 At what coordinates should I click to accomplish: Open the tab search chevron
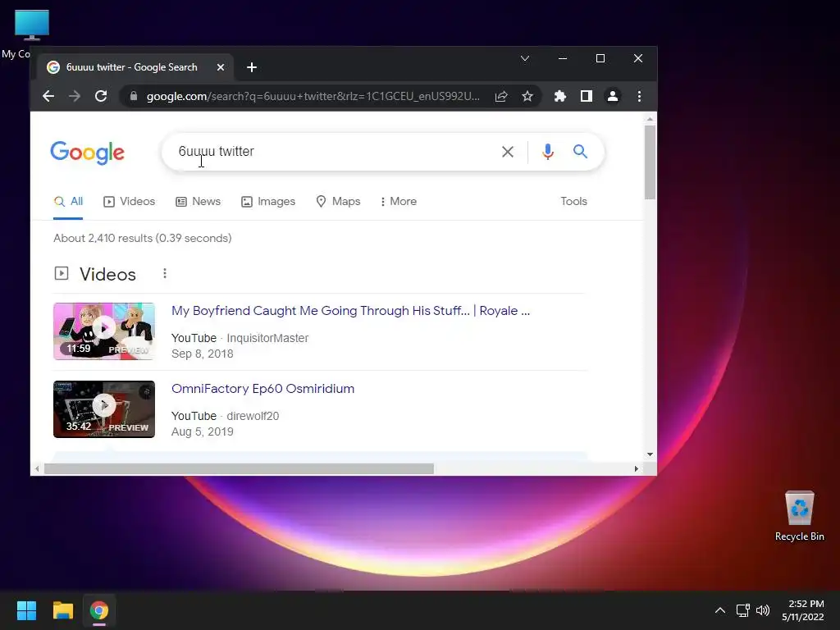tap(525, 58)
